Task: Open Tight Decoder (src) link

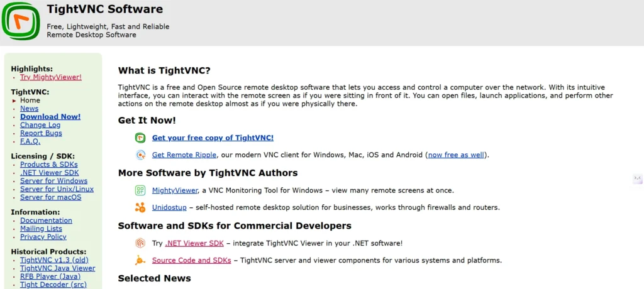Action: (x=53, y=285)
